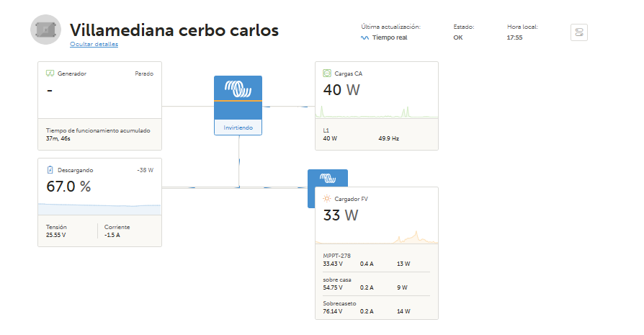Click the Cargas CA 40 W graph
644x335 pixels.
(x=377, y=112)
